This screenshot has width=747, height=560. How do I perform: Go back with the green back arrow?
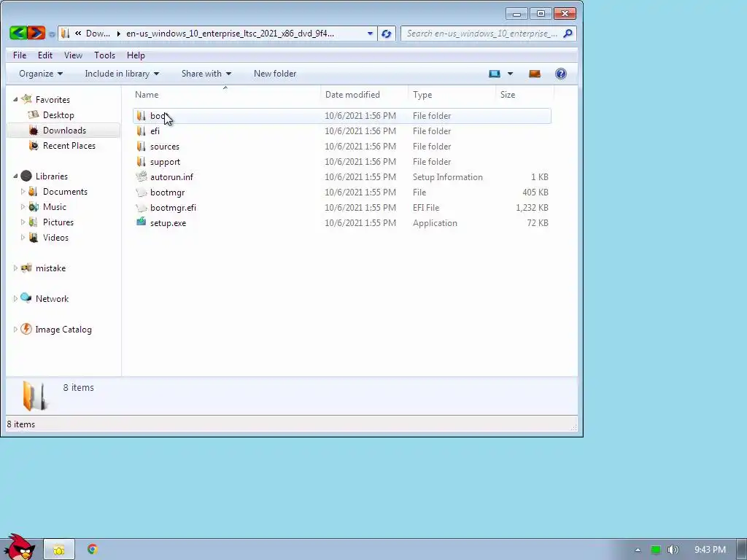[x=18, y=33]
